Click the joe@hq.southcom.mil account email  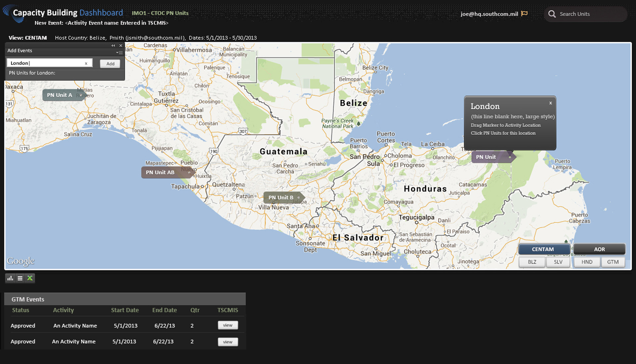489,14
